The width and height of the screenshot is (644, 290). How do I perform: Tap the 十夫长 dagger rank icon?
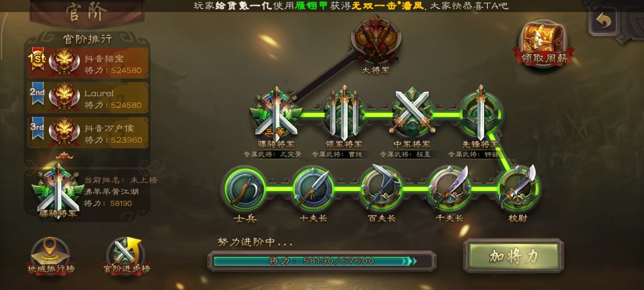pos(313,189)
